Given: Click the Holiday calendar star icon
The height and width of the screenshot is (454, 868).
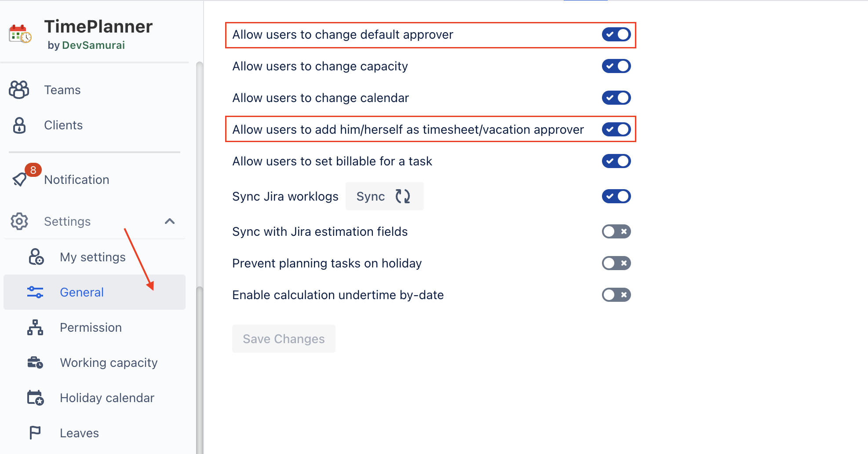Looking at the screenshot, I should [35, 398].
